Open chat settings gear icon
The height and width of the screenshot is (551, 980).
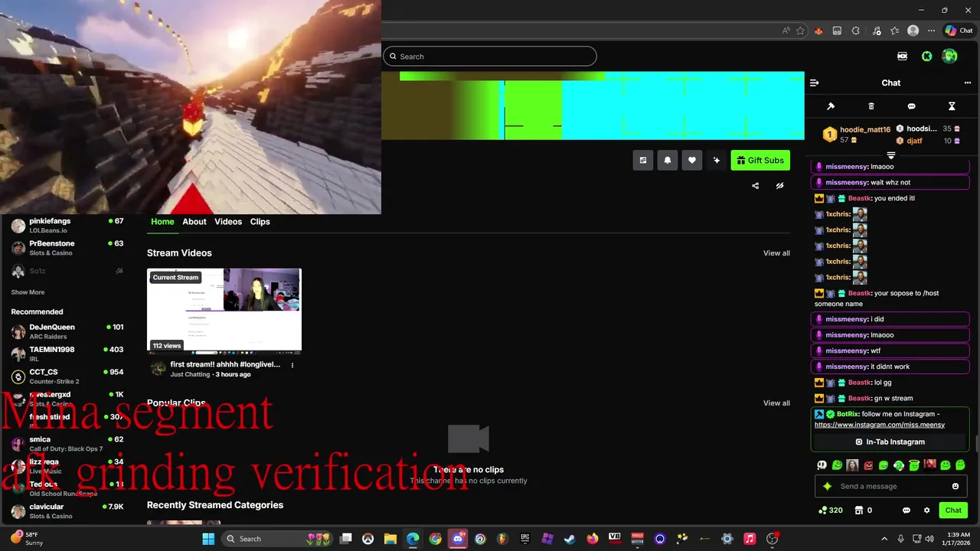pyautogui.click(x=926, y=510)
